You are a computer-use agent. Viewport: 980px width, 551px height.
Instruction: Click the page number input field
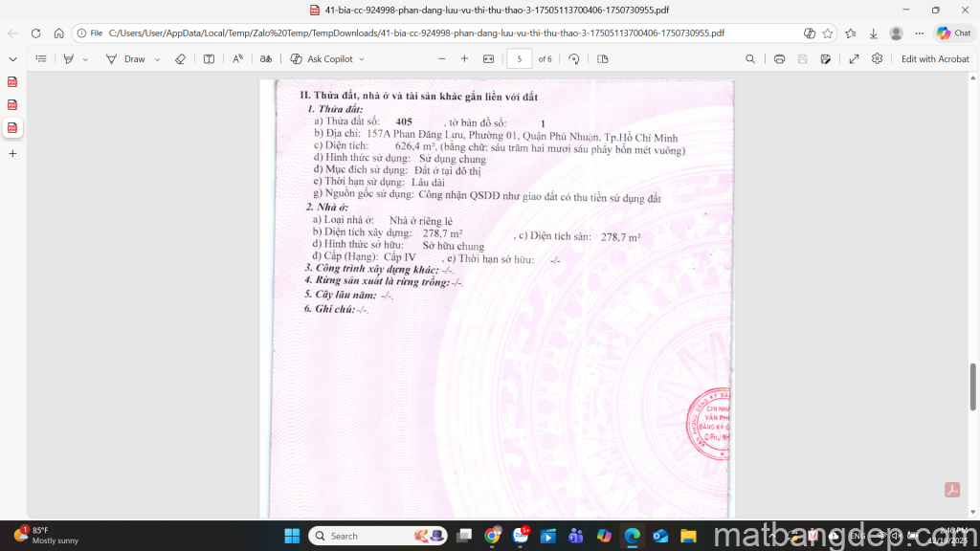tap(519, 58)
